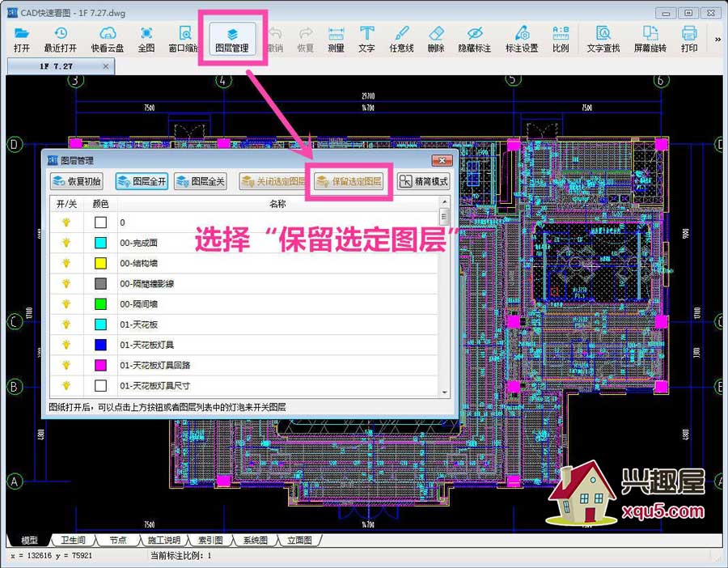Screen dimensions: 728x568
Task: Toggle light bulb for 00-完成面 layer
Action: point(66,243)
